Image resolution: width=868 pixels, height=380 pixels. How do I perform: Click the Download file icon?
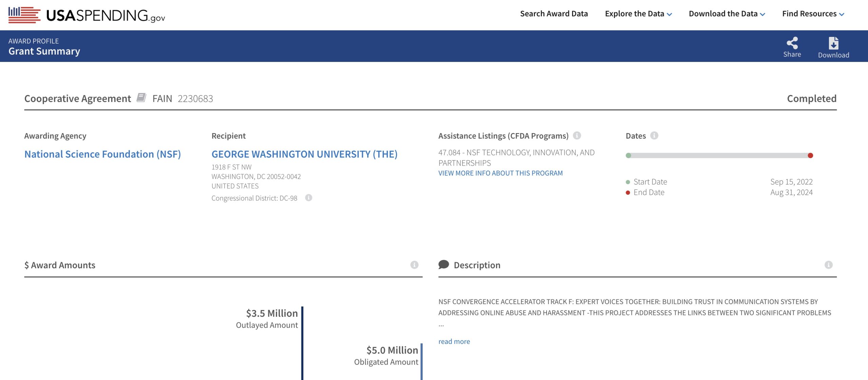pos(833,43)
